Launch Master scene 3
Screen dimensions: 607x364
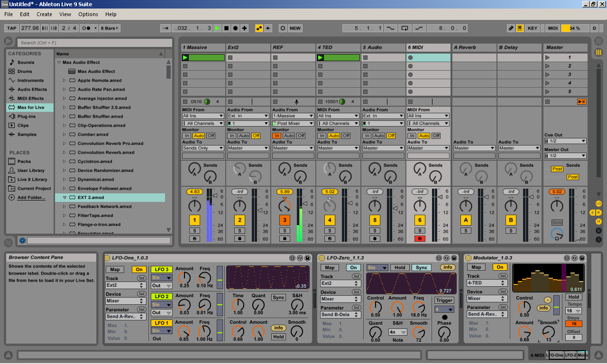548,75
